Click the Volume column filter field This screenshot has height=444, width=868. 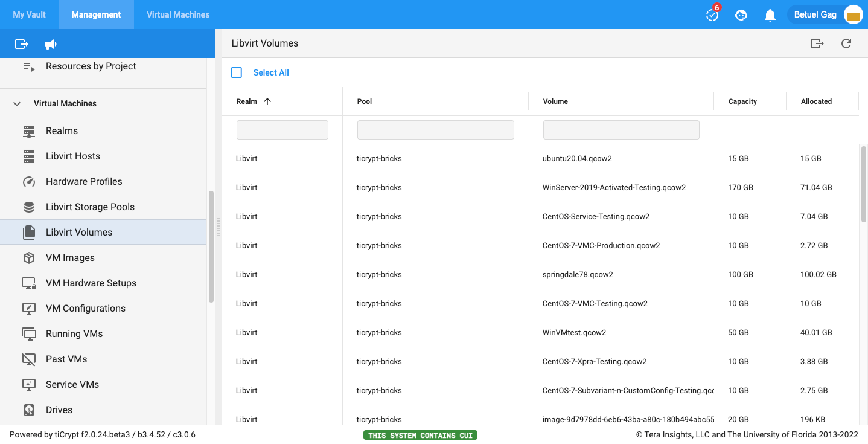pyautogui.click(x=621, y=130)
